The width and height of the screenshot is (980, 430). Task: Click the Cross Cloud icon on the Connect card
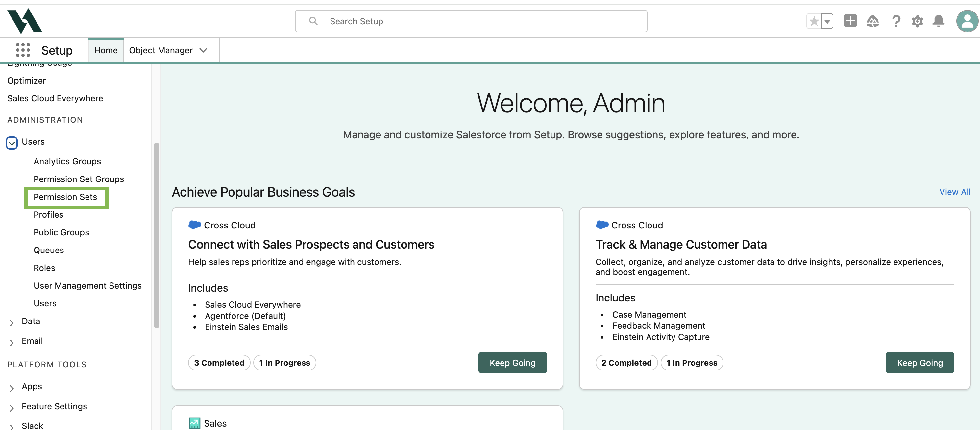pos(194,225)
